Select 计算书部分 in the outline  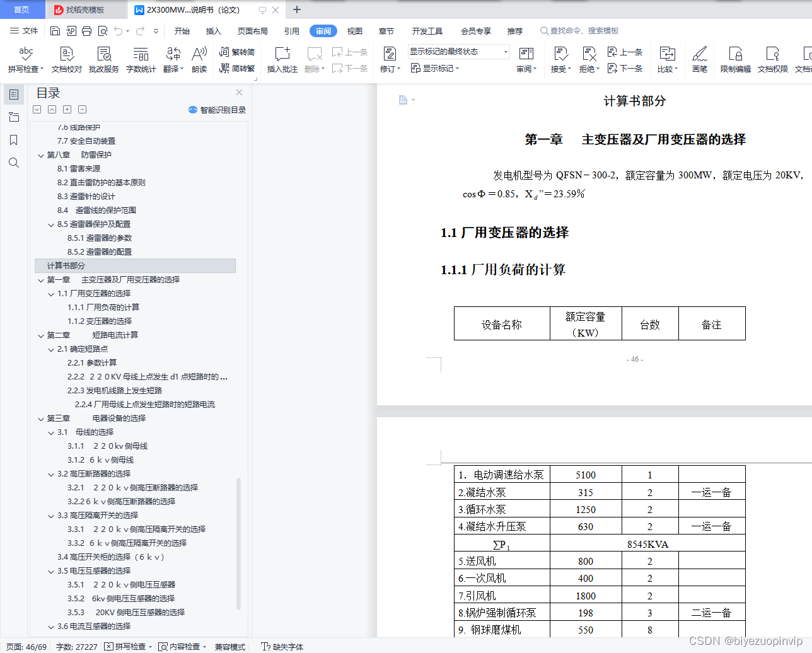coord(135,265)
